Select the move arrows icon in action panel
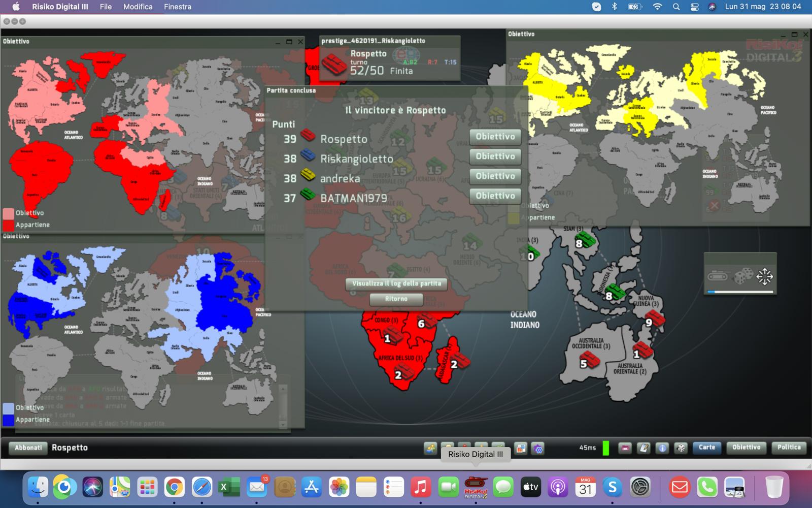This screenshot has height=508, width=812. [x=764, y=276]
